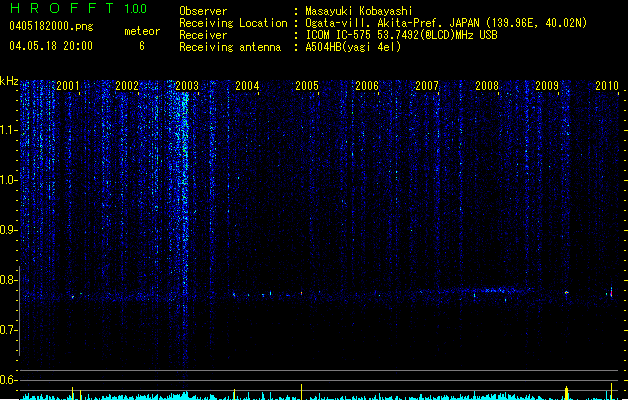
Task: Click the date stamp 04.05.18 20:00
Action: [x=51, y=46]
